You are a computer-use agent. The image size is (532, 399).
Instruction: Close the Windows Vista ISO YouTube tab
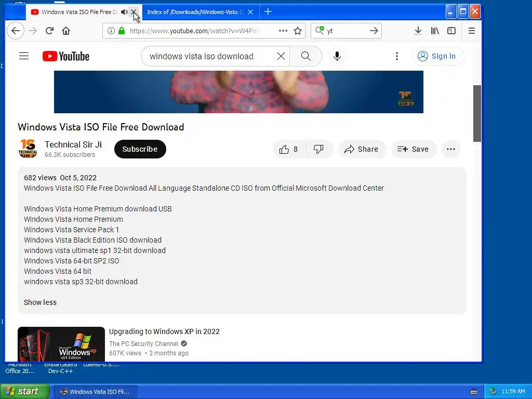point(134,12)
